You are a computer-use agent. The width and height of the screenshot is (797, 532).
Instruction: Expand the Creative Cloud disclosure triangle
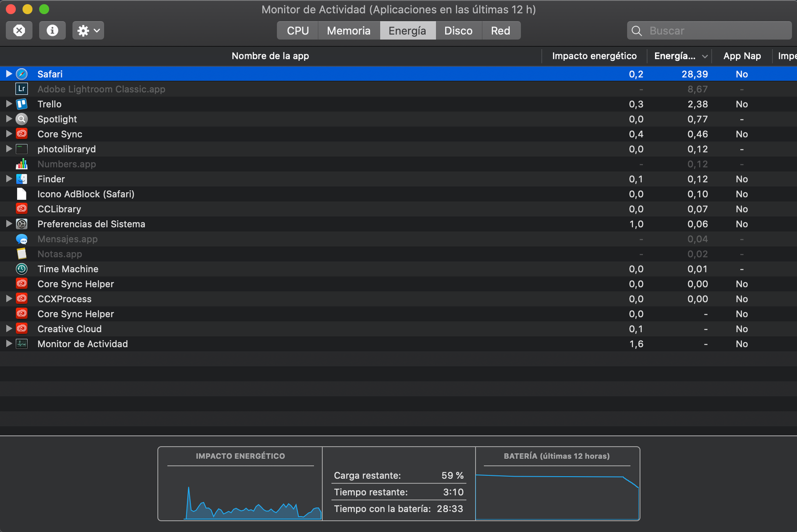pyautogui.click(x=8, y=328)
